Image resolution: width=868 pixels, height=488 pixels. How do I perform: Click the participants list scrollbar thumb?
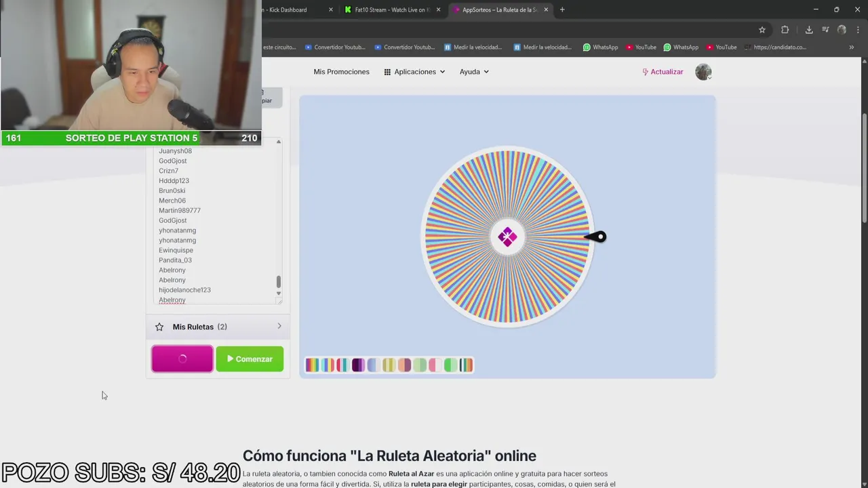279,282
